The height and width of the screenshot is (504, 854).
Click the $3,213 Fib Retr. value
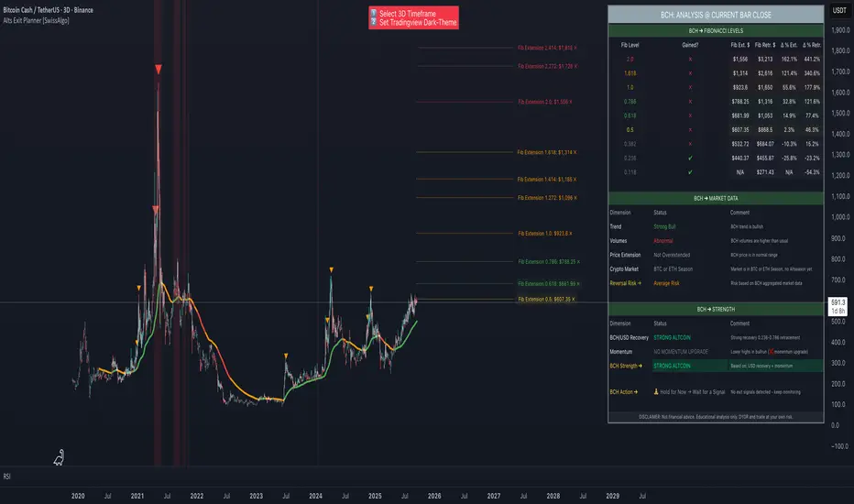point(765,59)
